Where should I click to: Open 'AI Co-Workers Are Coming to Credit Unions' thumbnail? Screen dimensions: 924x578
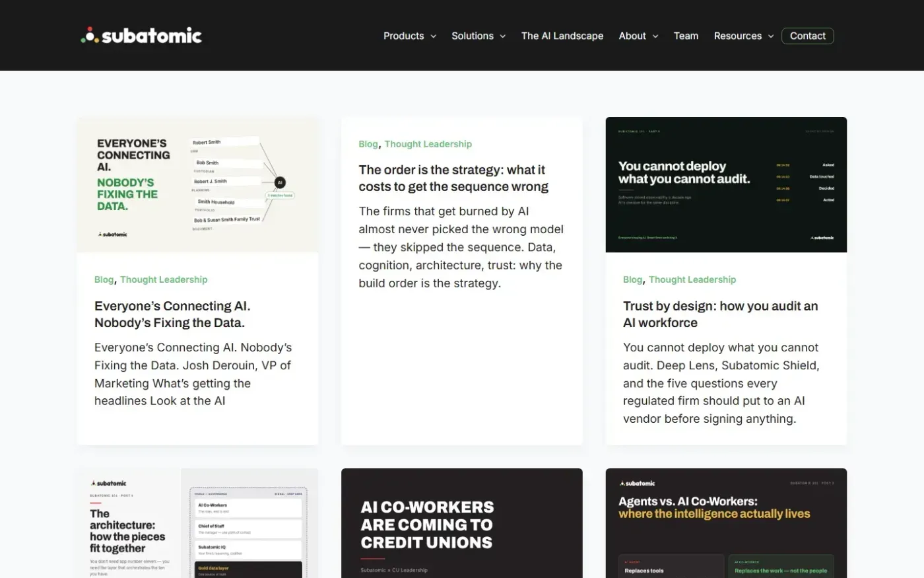click(462, 523)
